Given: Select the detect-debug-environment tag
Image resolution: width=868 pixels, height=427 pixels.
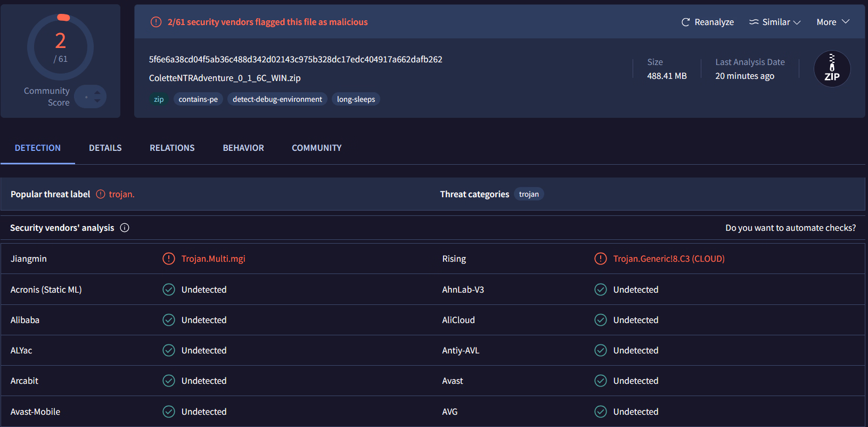Looking at the screenshot, I should tap(277, 99).
